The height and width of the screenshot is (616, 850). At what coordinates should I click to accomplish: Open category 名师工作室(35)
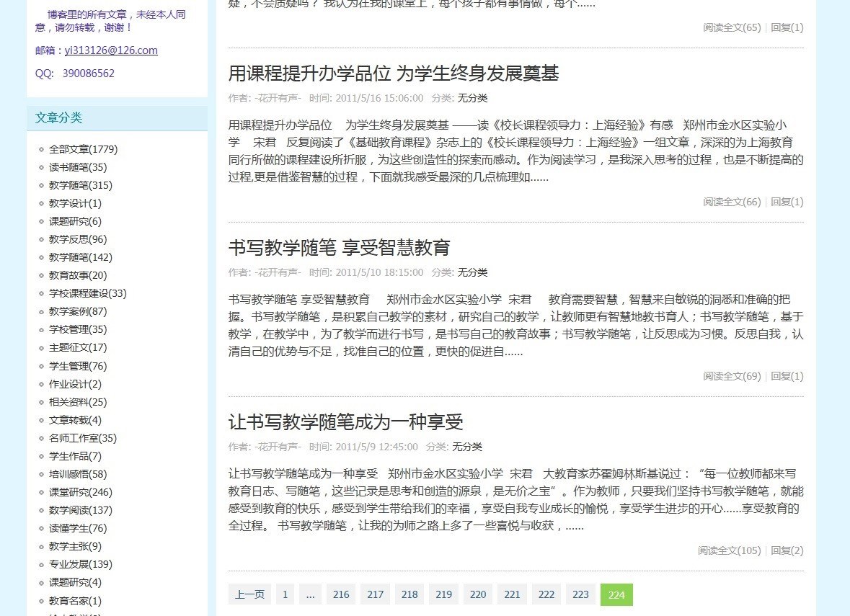pyautogui.click(x=82, y=438)
